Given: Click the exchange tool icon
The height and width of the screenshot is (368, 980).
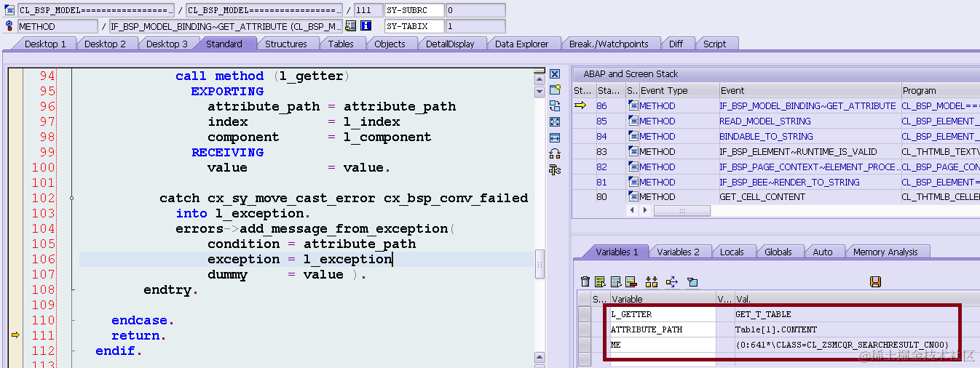Looking at the screenshot, I should point(555,106).
